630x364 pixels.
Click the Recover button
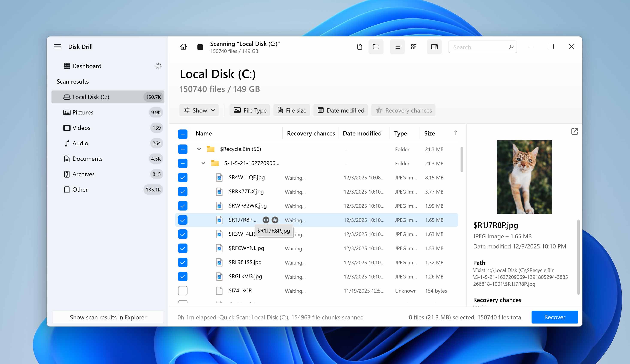pos(554,317)
